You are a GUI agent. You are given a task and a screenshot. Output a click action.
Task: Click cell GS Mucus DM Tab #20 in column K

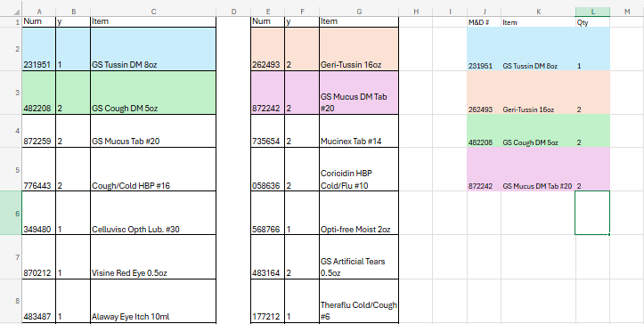538,169
